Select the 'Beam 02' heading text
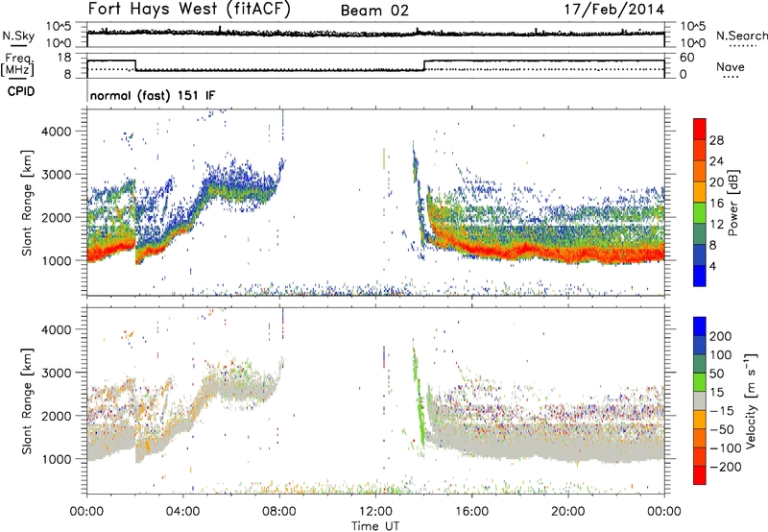Viewport: 768px width, 532px height. coord(374,11)
